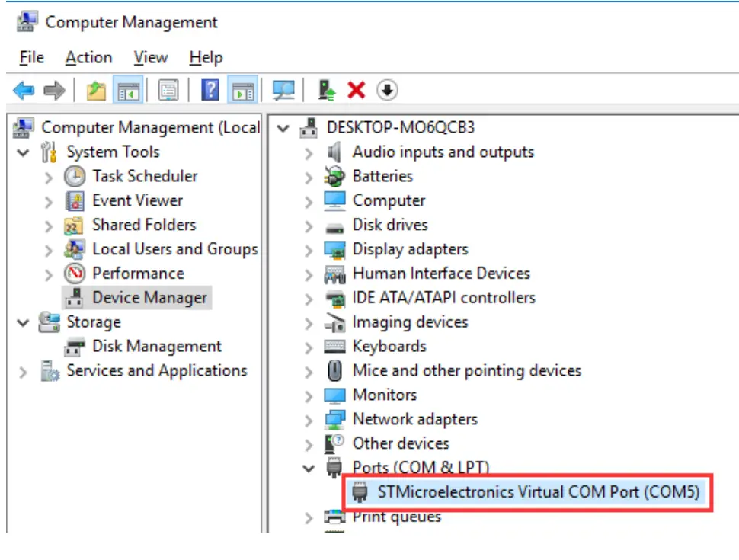Click the Mice and other pointing devices icon
Image resolution: width=739 pixels, height=560 pixels.
click(334, 370)
